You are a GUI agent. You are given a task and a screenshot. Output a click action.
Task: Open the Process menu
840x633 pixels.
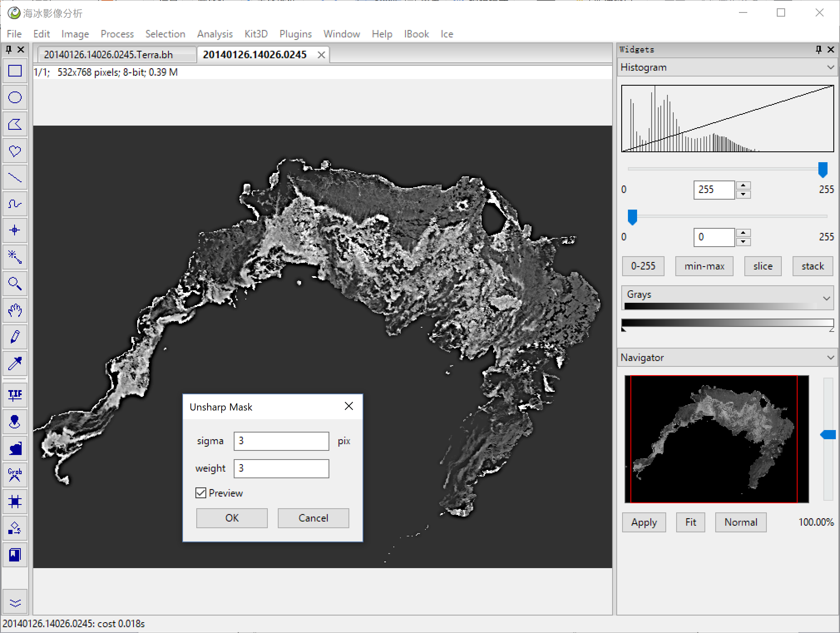[117, 34]
